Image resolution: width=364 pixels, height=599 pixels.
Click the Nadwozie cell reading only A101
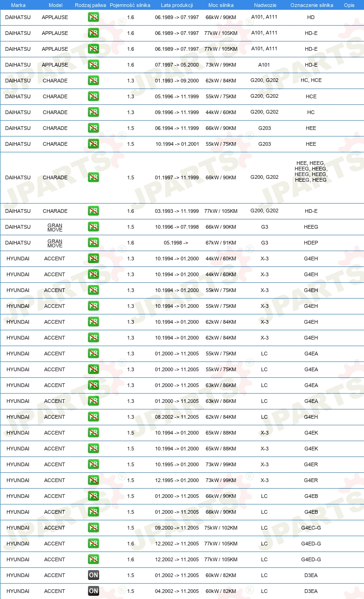[x=264, y=64]
